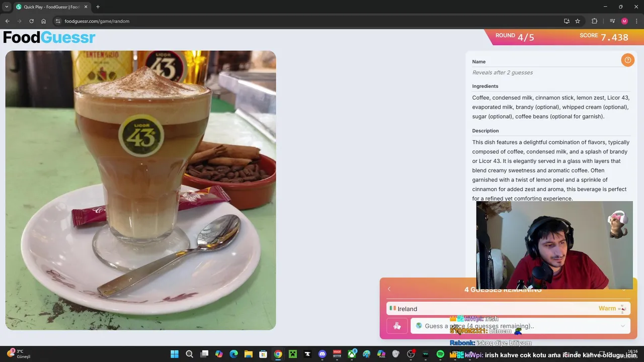This screenshot has width=644, height=362.
Task: Reload the current page
Action: [x=31, y=21]
